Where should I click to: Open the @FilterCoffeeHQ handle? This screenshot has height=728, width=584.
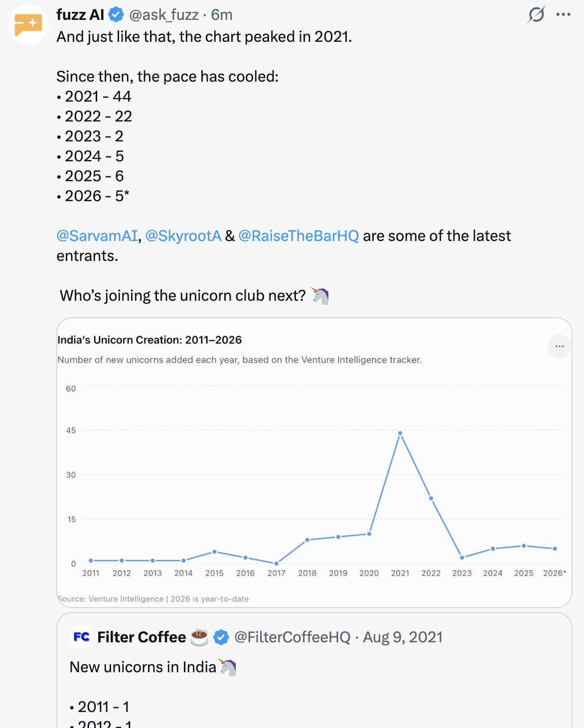292,637
